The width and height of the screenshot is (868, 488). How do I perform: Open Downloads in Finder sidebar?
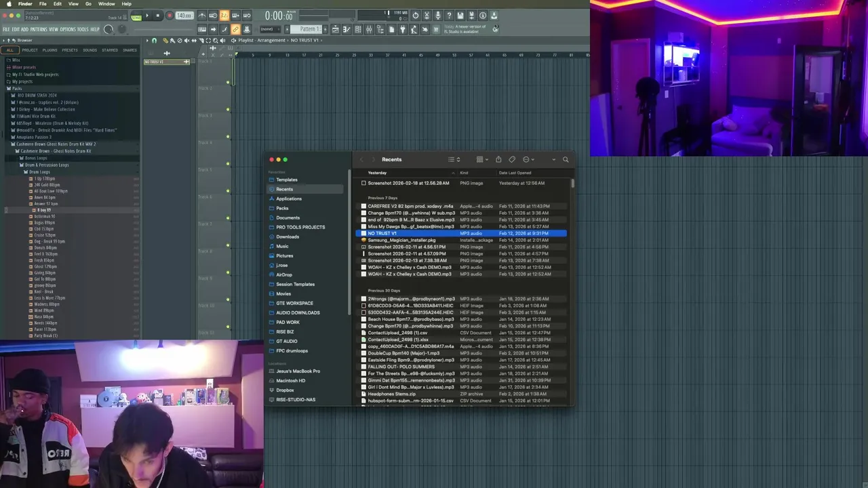point(288,237)
